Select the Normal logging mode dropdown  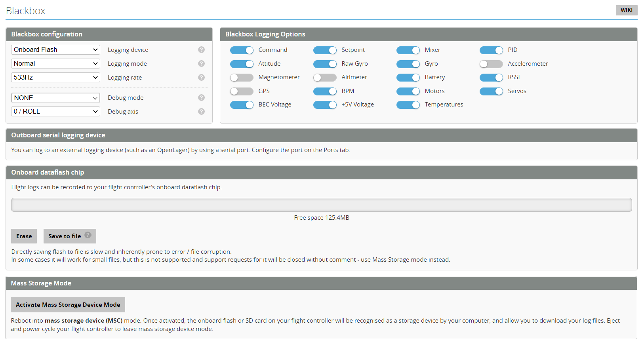click(x=55, y=64)
